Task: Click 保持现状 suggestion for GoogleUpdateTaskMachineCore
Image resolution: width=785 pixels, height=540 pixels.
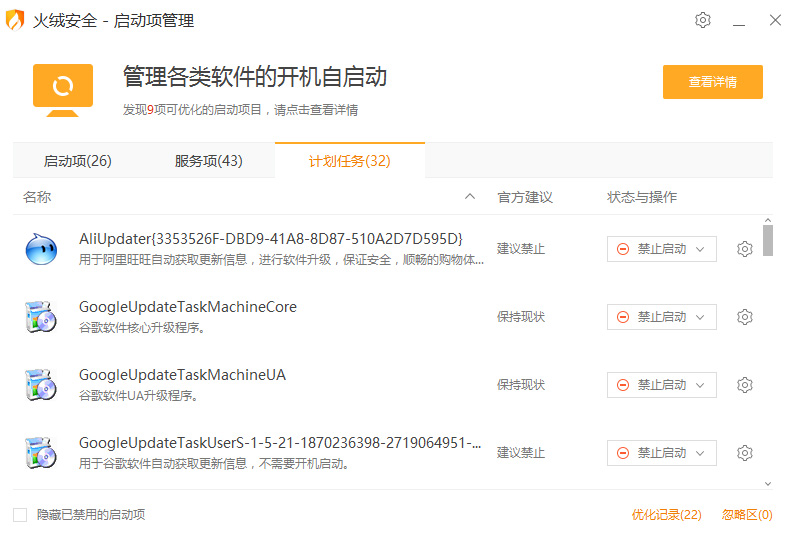Action: tap(521, 317)
